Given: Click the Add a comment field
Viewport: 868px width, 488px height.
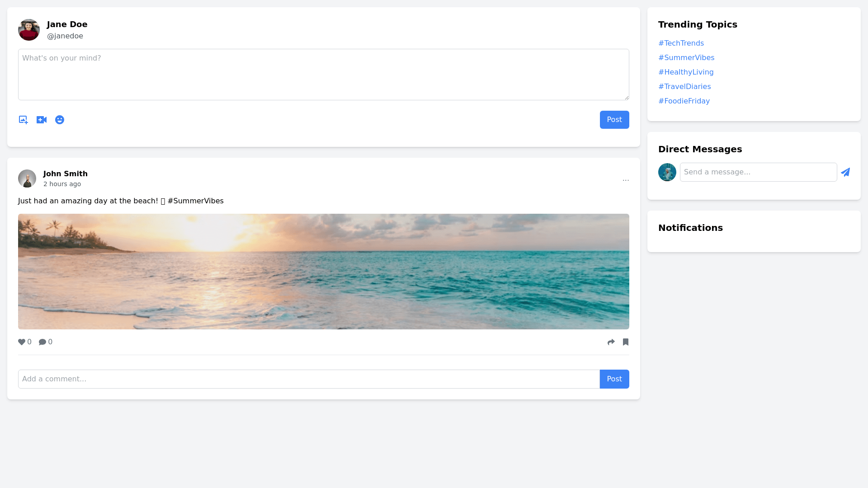Looking at the screenshot, I should click(309, 379).
